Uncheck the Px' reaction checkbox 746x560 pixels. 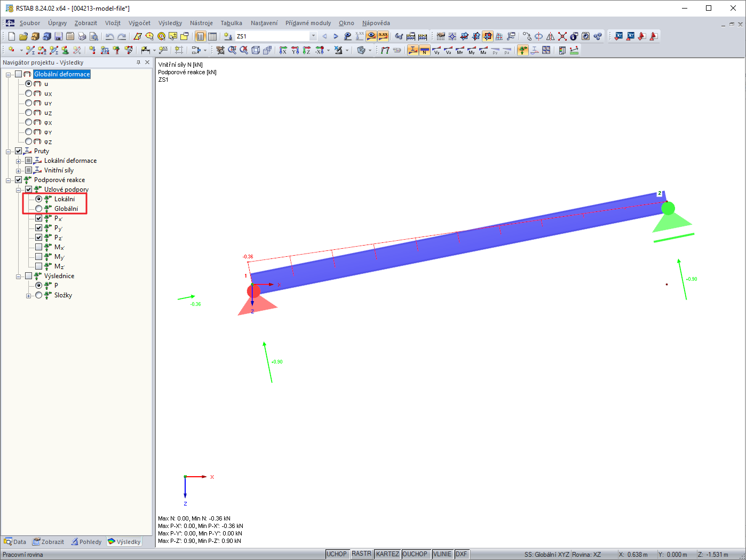tap(39, 218)
